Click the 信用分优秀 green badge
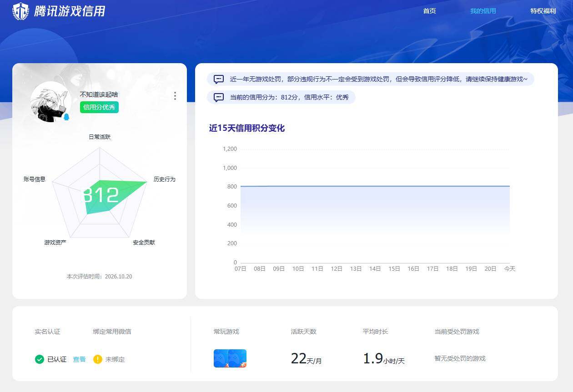This screenshot has height=392, width=573. coord(99,107)
